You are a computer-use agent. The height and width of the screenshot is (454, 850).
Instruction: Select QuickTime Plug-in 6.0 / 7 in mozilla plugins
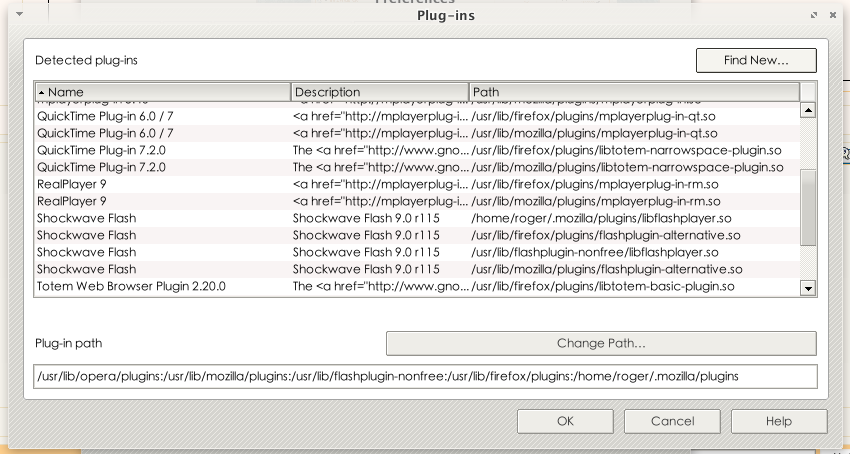pos(417,133)
